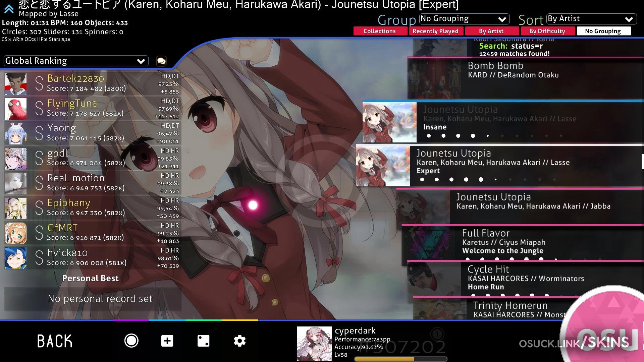The height and width of the screenshot is (362, 644).
Task: Click cyperdark's level progress bar
Action: point(400,359)
